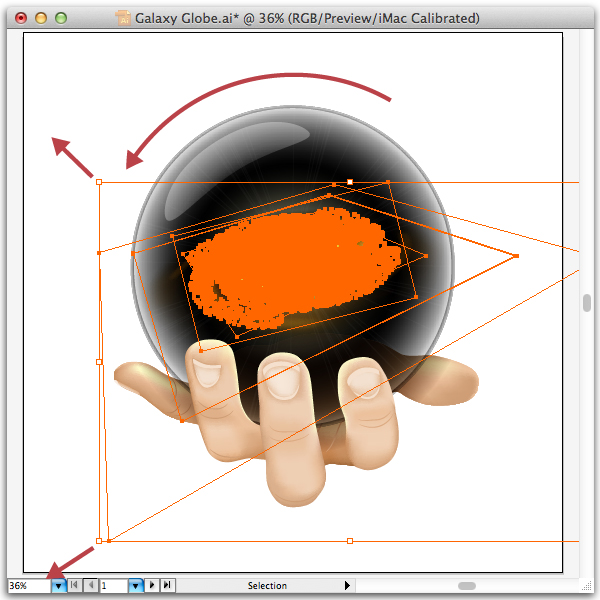Screen dimensions: 600x600
Task: Click the artboard number field
Action: 114,585
